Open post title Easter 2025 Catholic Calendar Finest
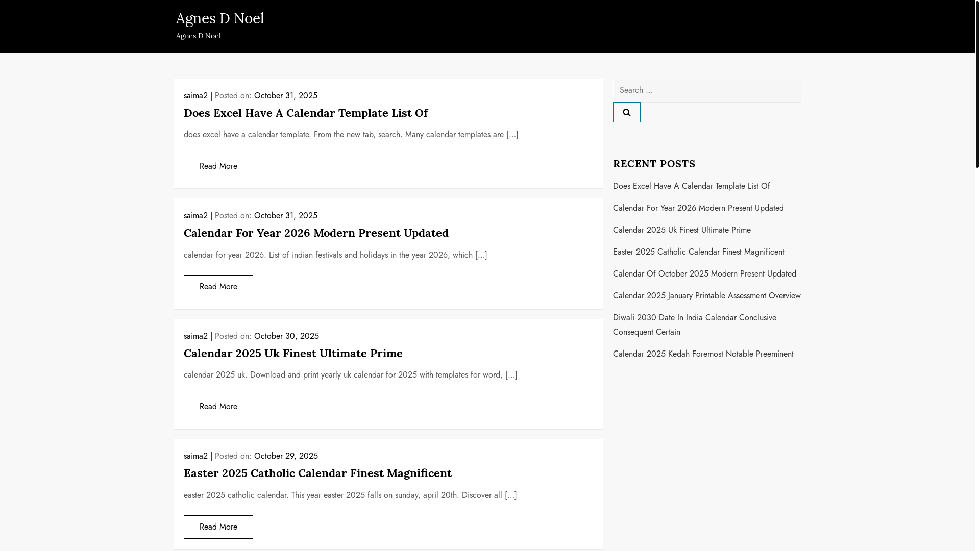Viewport: 980px width, 551px height. tap(317, 473)
